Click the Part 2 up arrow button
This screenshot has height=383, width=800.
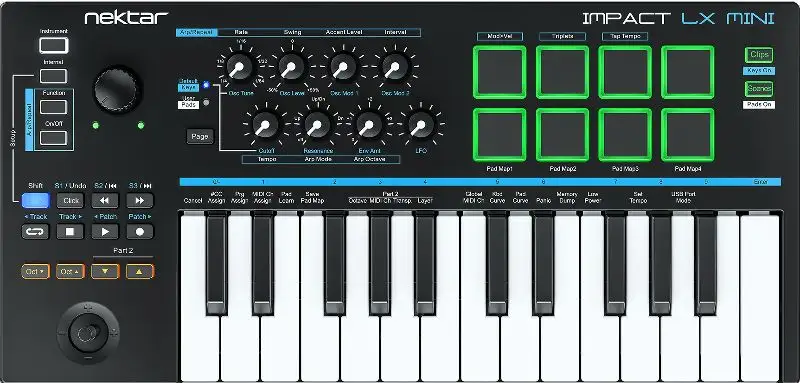point(140,271)
